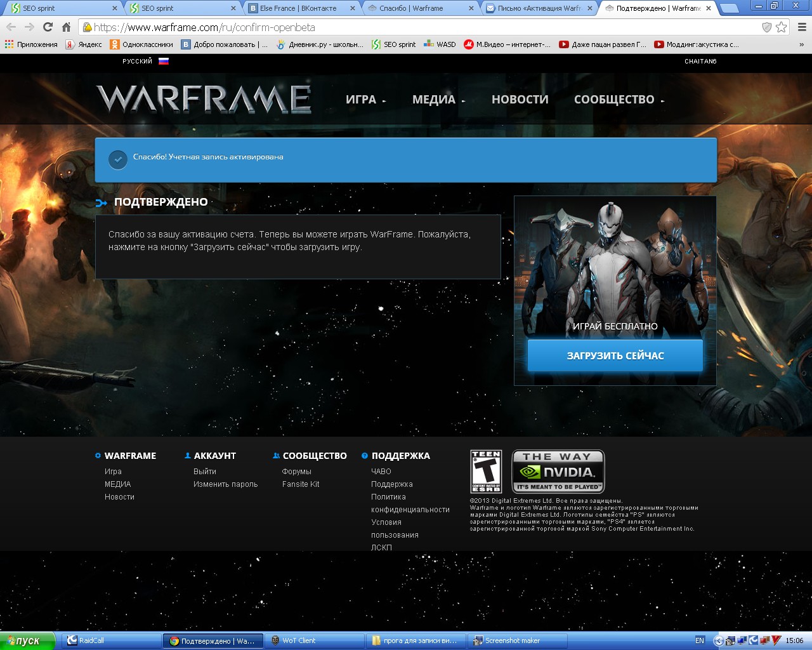Viewport: 812px width, 650px height.
Task: Open the footer МЕДИА link
Action: [x=117, y=484]
